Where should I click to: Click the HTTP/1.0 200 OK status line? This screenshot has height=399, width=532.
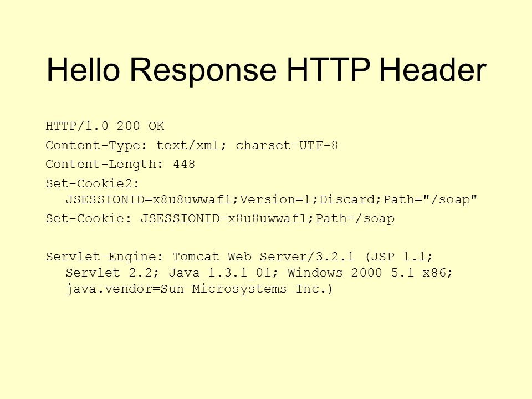105,126
